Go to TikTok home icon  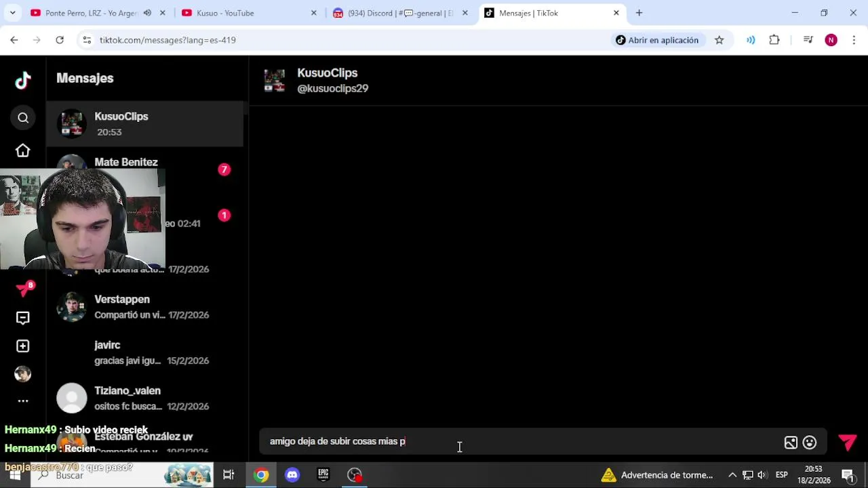coord(23,150)
